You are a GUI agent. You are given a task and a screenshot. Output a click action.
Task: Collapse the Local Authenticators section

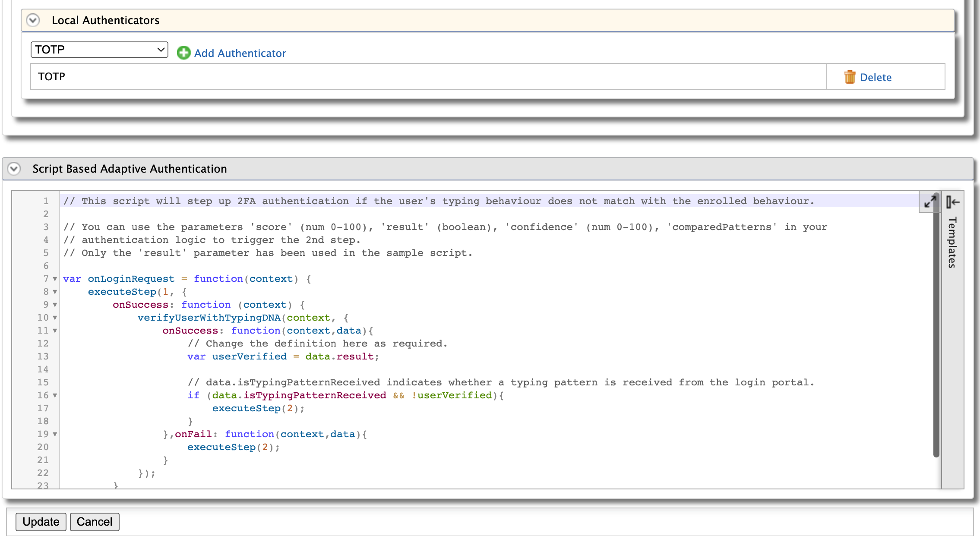(33, 20)
